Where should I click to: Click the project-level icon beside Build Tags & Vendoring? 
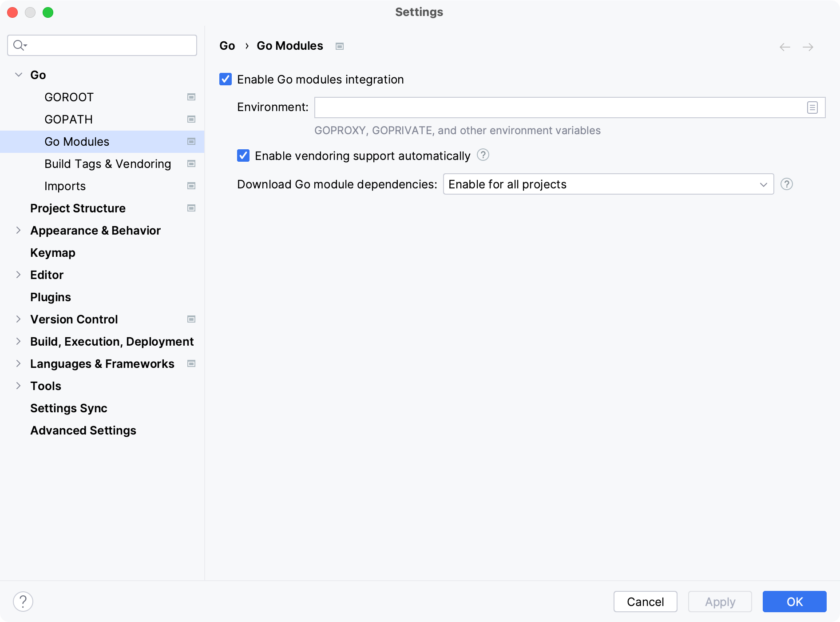[x=191, y=163]
